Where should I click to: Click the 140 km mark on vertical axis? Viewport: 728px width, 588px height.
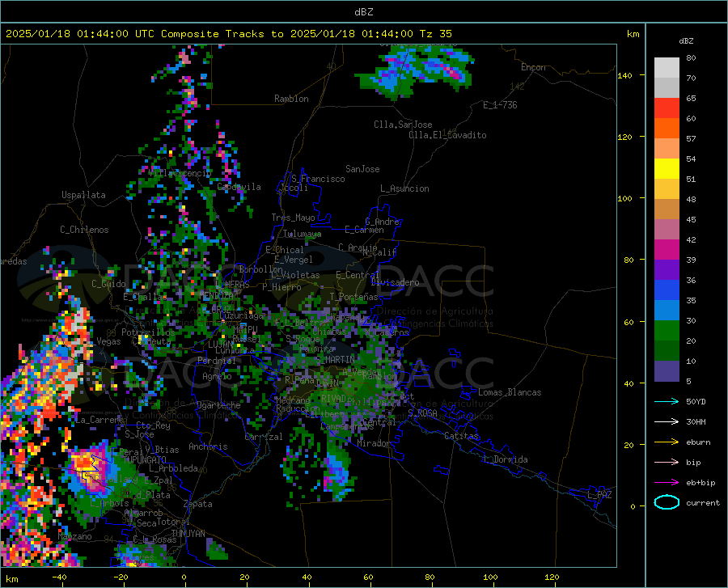pyautogui.click(x=625, y=75)
